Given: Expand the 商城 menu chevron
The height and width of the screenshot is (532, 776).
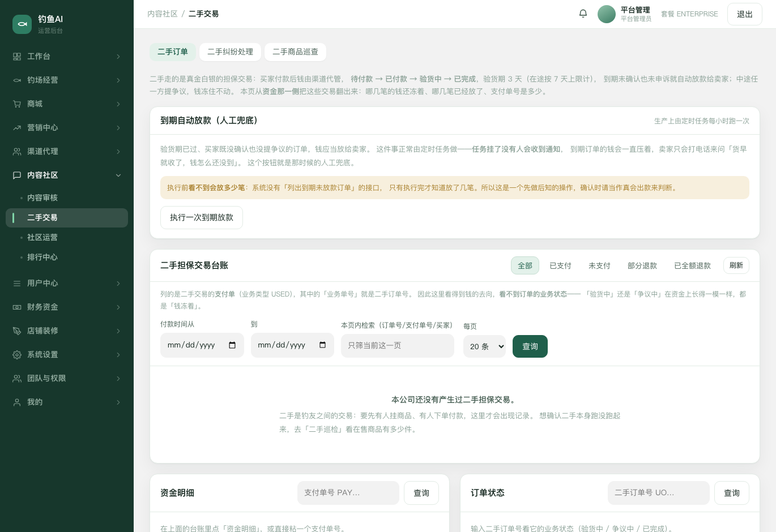Looking at the screenshot, I should pyautogui.click(x=118, y=104).
